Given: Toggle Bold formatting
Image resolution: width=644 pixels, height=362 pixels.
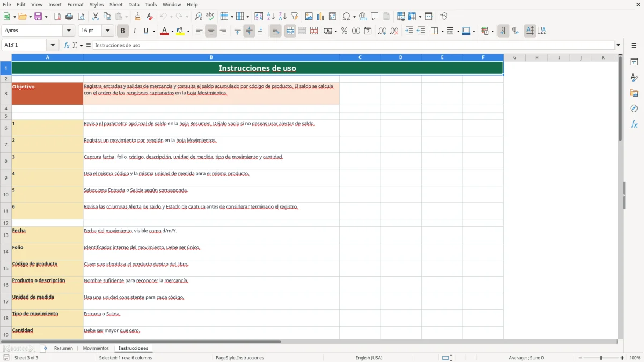Looking at the screenshot, I should pos(122,31).
